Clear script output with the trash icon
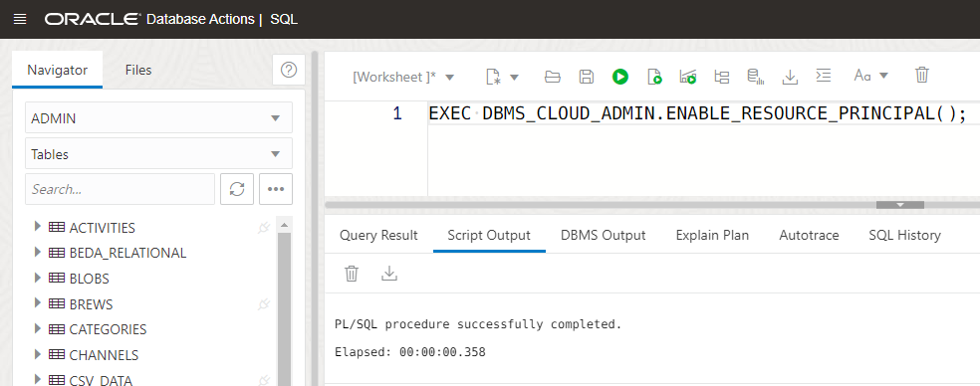 [x=352, y=274]
